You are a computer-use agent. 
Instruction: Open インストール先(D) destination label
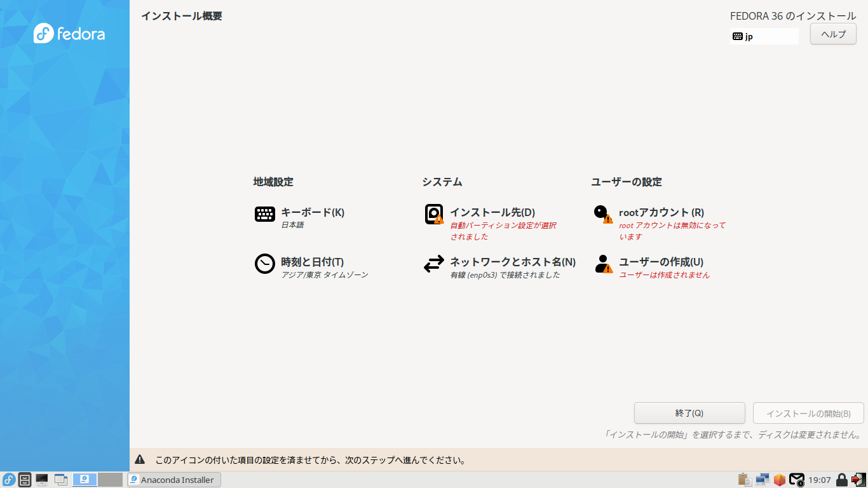click(x=492, y=212)
